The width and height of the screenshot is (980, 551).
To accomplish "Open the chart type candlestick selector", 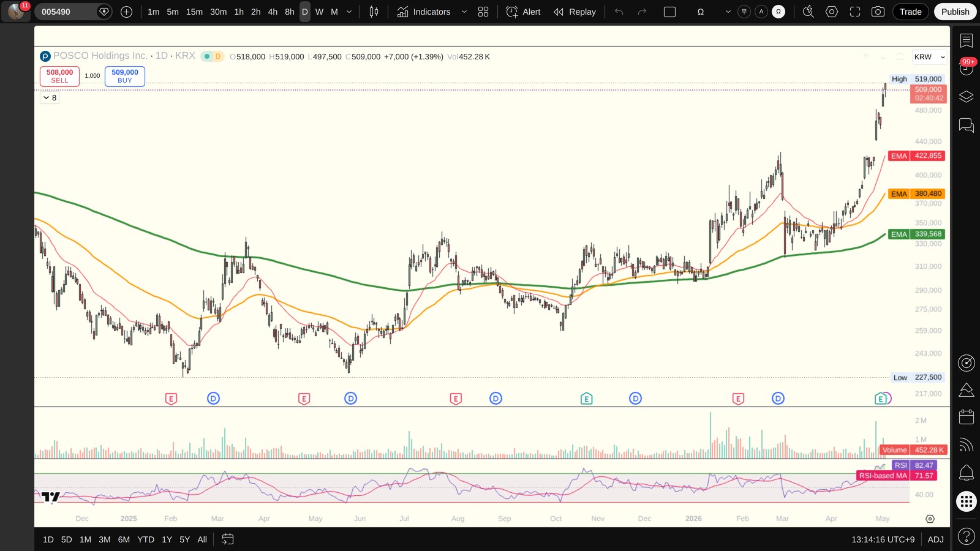I will [374, 12].
